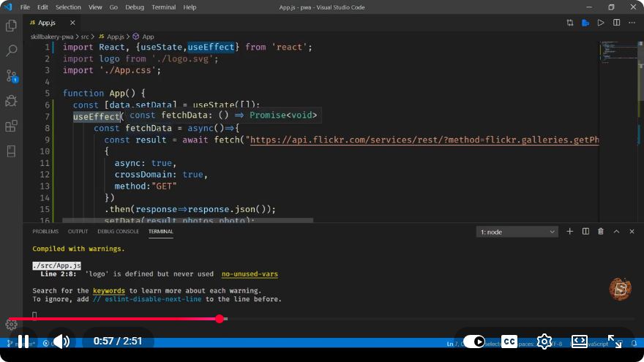Click the skillbakery channel watermark logo
Screen dimensions: 644x362
tap(620, 289)
